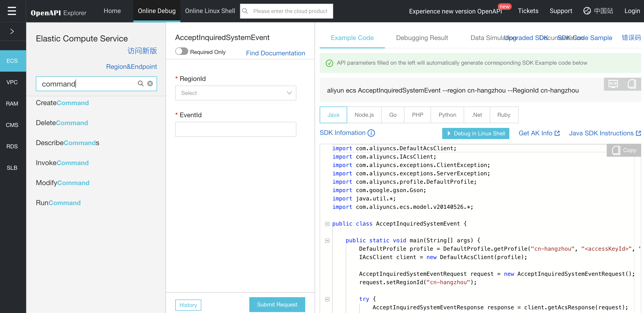Collapse the main method code fold
This screenshot has height=313, width=644.
[327, 241]
